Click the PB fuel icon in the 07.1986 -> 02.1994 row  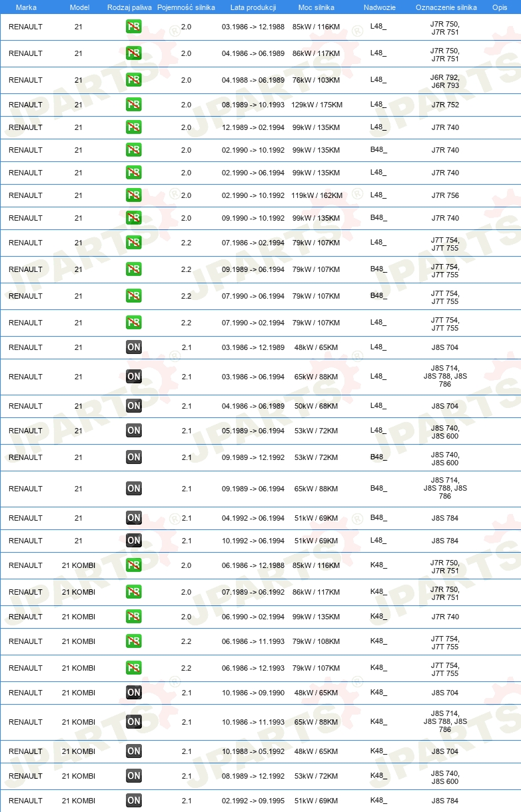tap(134, 243)
